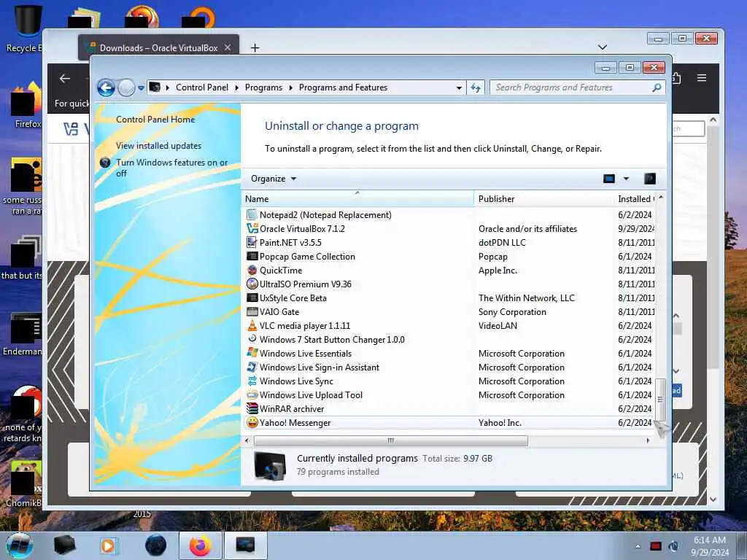The image size is (747, 560).
Task: Open Turn Windows features on or off
Action: (x=171, y=168)
